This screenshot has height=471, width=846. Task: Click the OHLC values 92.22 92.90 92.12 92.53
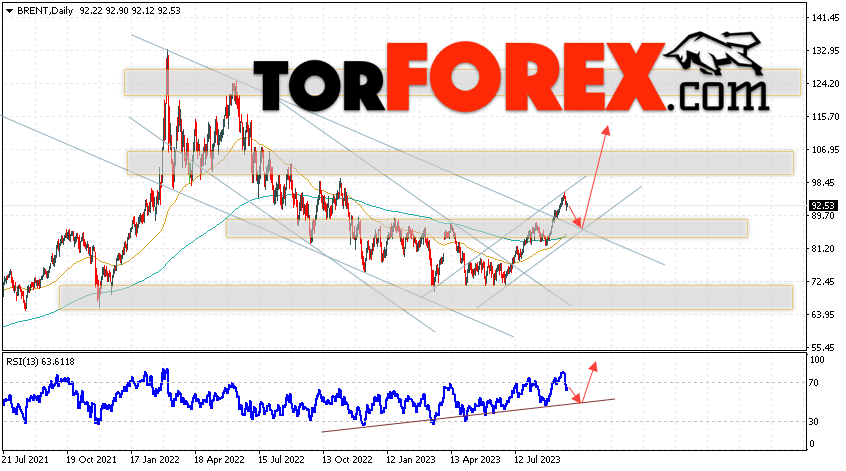(130, 11)
